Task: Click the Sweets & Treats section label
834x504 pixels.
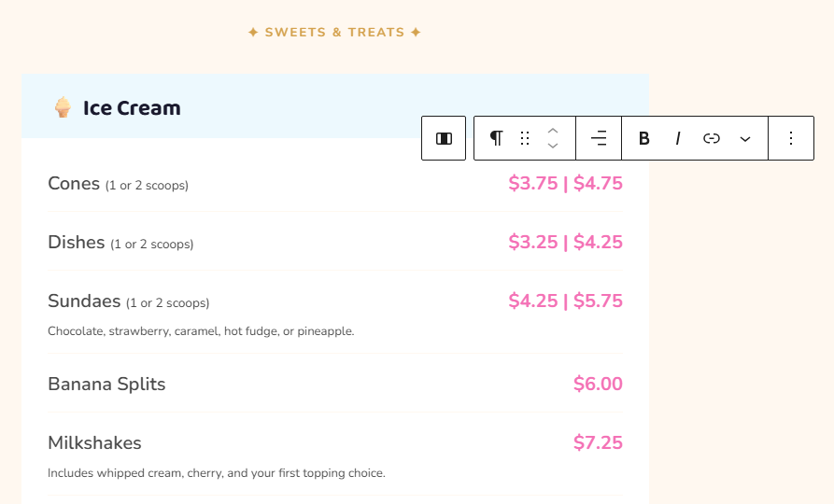Action: click(x=334, y=33)
